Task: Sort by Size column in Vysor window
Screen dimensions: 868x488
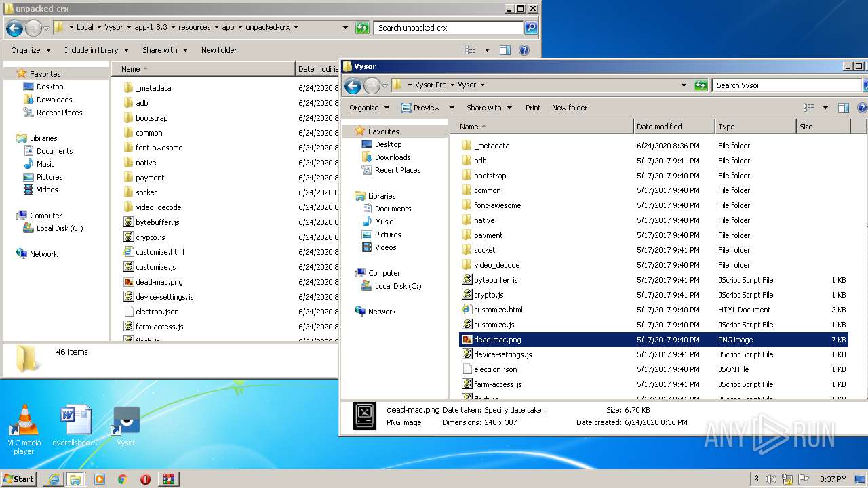Action: tap(822, 127)
